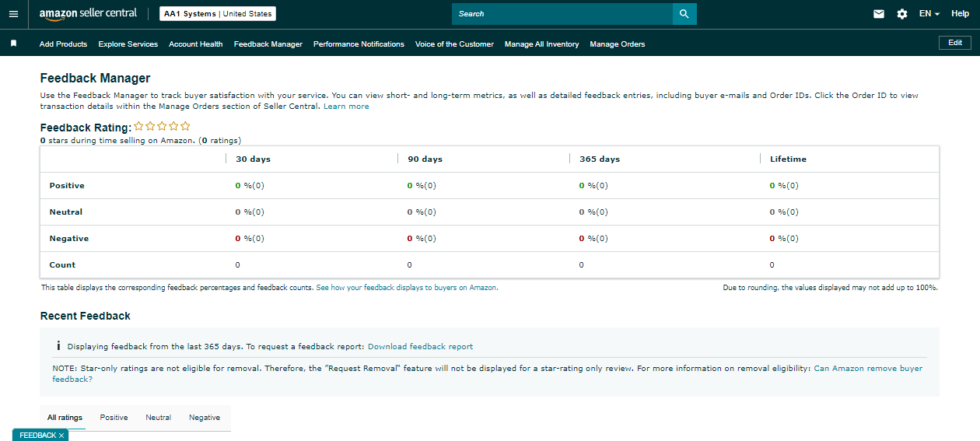Viewport: 980px width, 441px height.
Task: Click the Negative Lifetime percentage value
Action: tap(784, 238)
